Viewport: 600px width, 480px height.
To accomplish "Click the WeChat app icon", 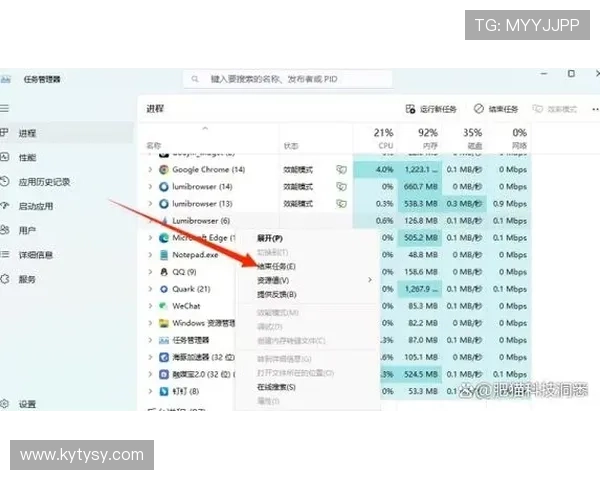I will pyautogui.click(x=163, y=306).
